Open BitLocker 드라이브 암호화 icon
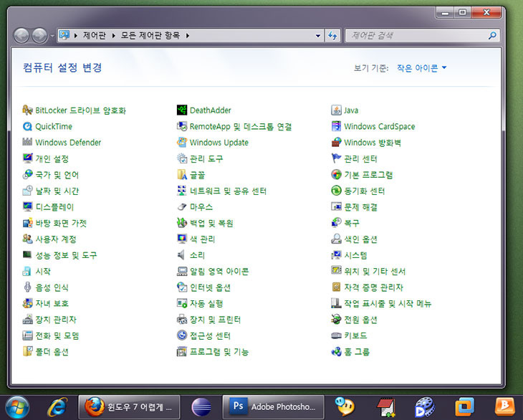523x420 pixels. [x=27, y=110]
